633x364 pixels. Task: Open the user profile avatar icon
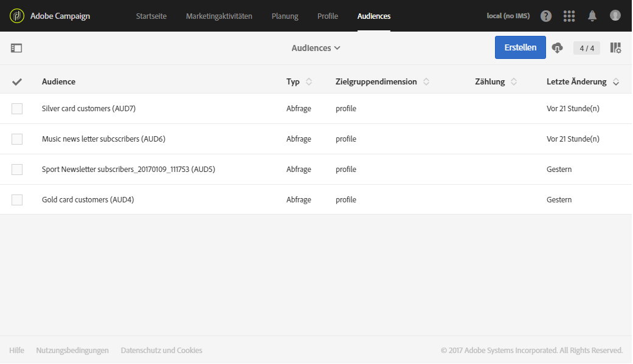tap(615, 16)
